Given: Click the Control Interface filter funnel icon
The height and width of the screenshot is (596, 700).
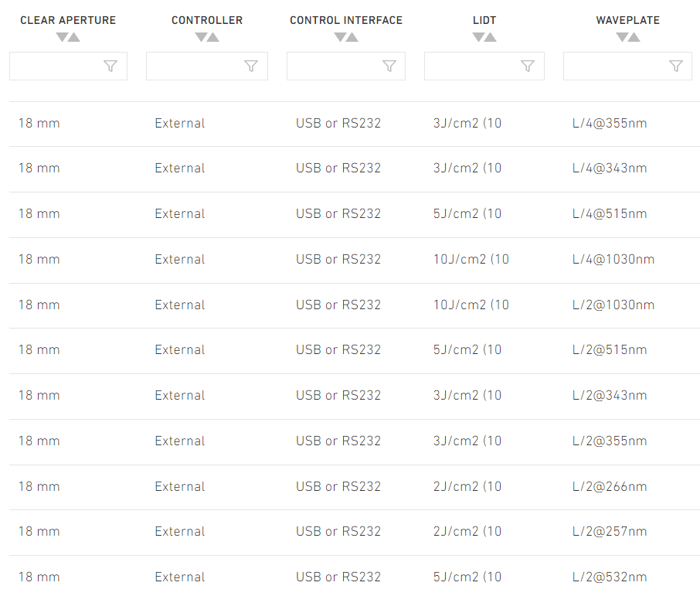Looking at the screenshot, I should (389, 66).
